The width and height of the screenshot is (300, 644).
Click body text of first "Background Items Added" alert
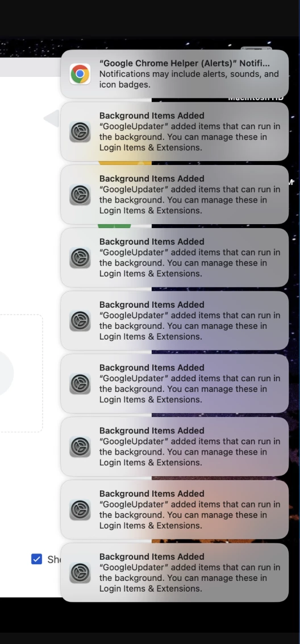[x=190, y=137]
